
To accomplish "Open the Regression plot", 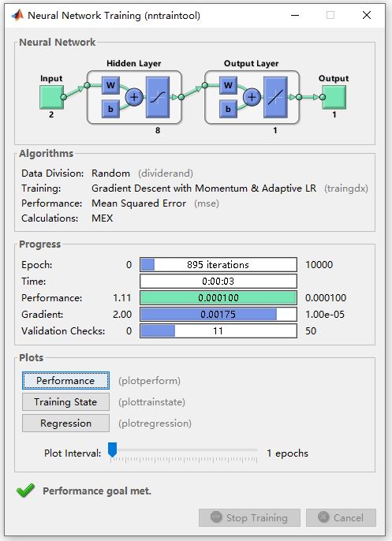I will click(x=65, y=423).
